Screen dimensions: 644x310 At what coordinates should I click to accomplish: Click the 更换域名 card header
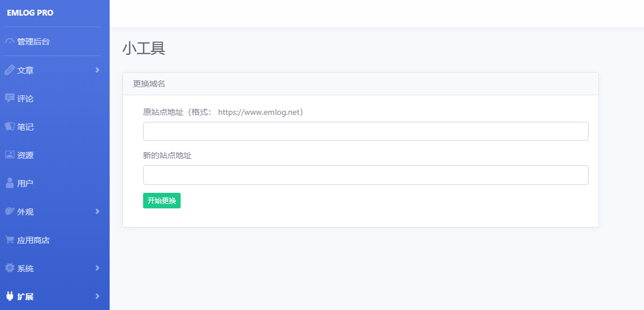coord(360,84)
